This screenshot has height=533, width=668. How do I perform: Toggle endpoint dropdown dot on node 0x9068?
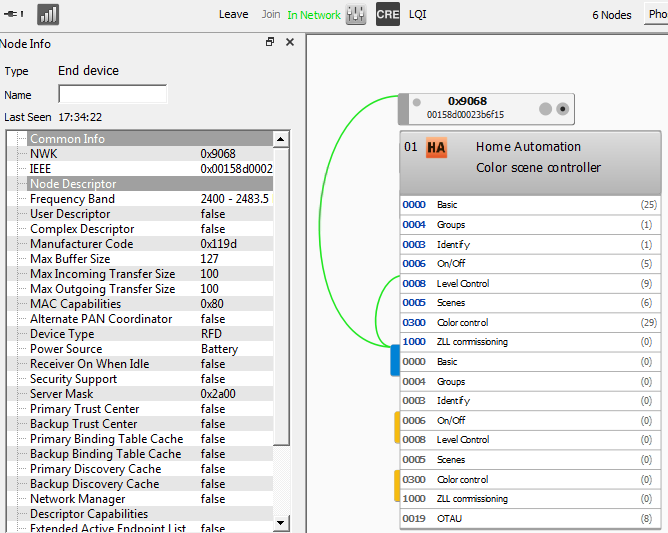562,109
